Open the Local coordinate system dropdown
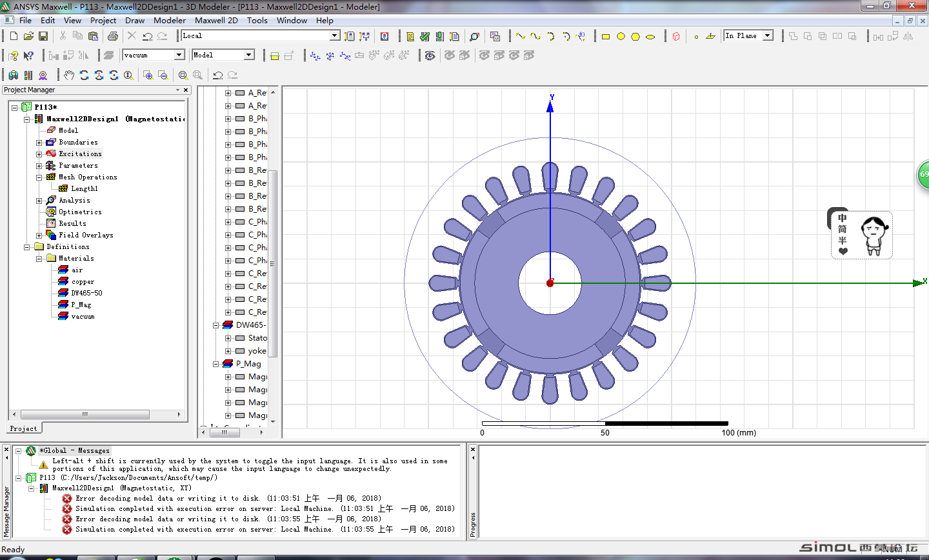The width and height of the screenshot is (929, 560). tap(335, 35)
